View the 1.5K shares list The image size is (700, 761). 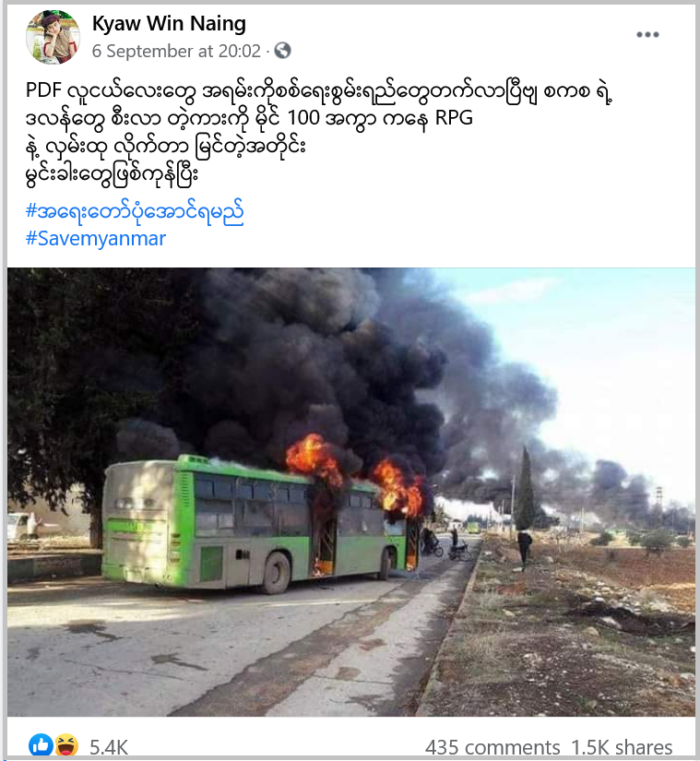pos(622,747)
